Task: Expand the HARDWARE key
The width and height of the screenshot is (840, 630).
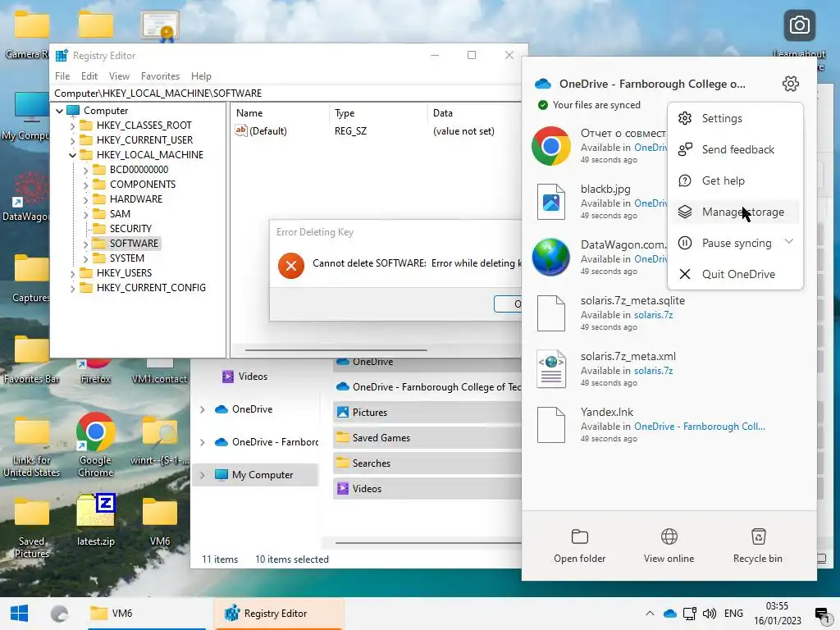Action: click(x=85, y=199)
